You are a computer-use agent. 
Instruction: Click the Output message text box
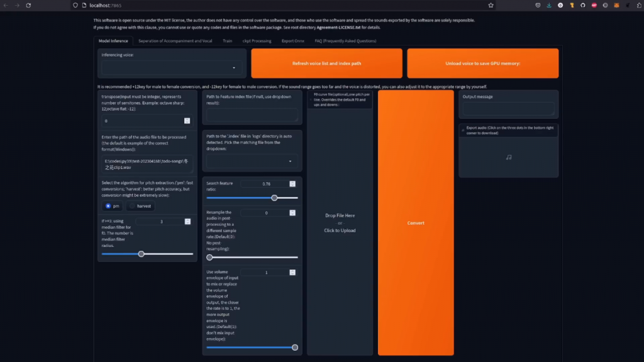(x=508, y=109)
